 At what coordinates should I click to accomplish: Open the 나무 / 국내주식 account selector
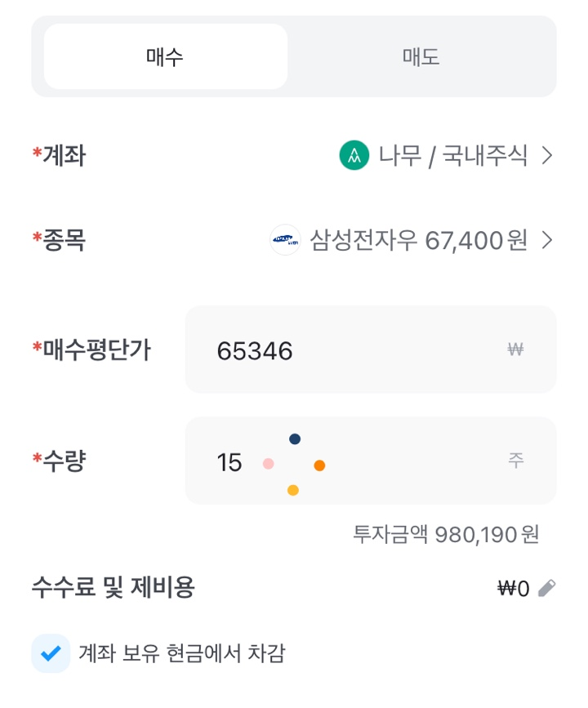click(x=446, y=155)
